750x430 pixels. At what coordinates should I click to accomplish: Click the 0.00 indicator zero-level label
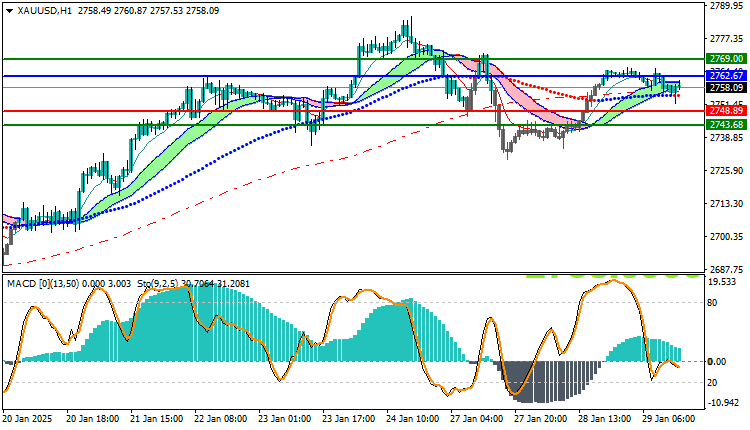pos(717,362)
